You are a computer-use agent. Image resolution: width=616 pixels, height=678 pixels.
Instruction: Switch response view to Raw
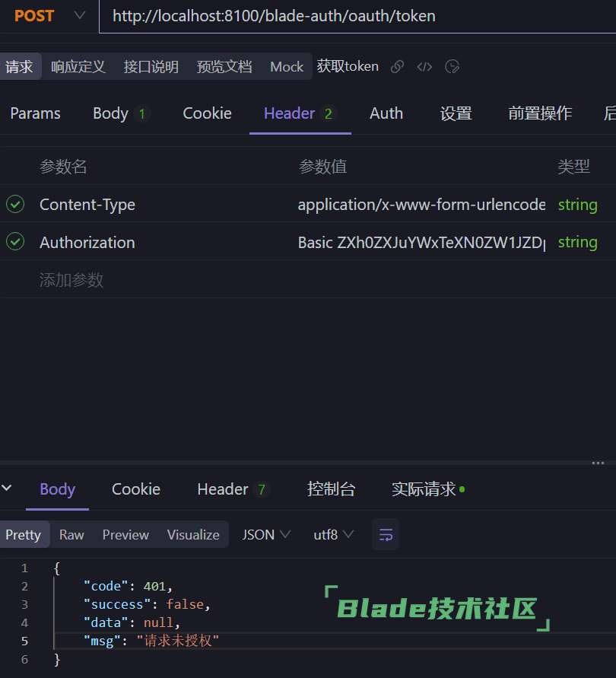coord(71,534)
